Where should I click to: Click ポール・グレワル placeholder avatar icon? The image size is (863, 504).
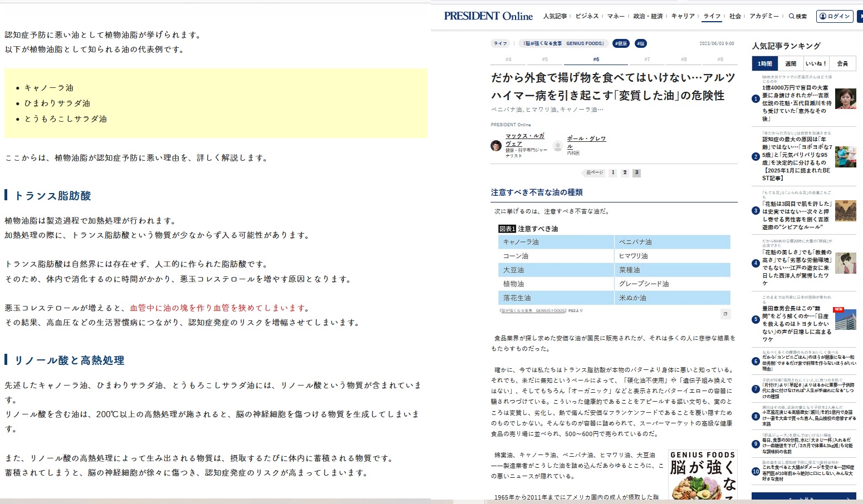[x=557, y=146]
